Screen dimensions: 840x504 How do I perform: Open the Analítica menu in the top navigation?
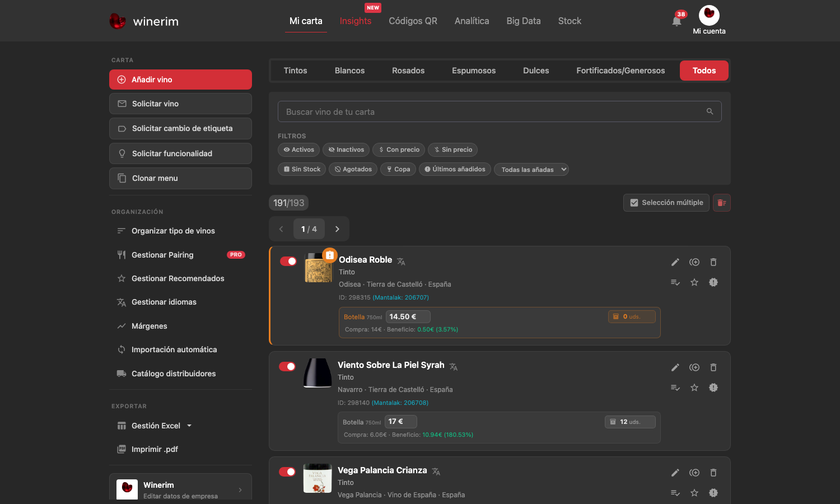pos(472,21)
